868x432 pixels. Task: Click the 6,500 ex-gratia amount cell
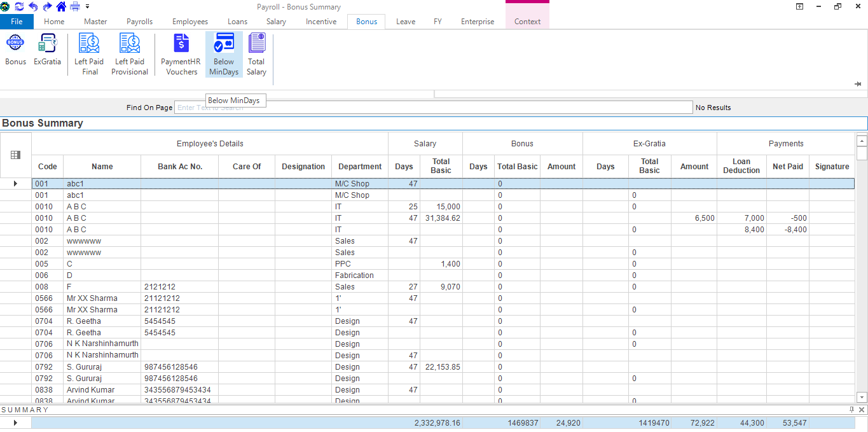(x=694, y=218)
